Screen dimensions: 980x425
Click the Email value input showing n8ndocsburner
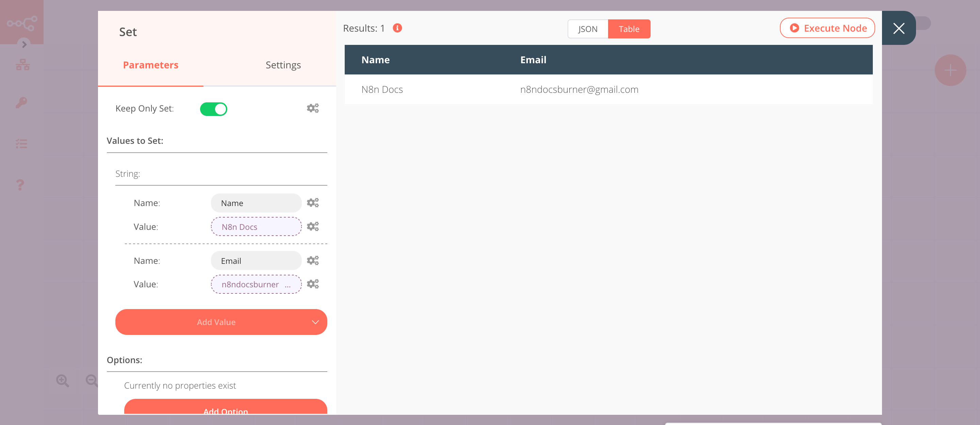(x=256, y=284)
